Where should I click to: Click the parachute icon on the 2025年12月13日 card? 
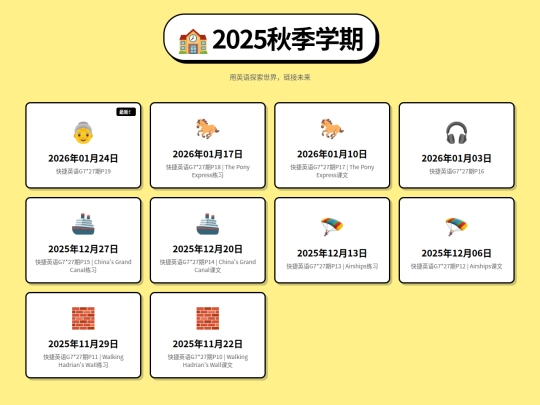332,227
